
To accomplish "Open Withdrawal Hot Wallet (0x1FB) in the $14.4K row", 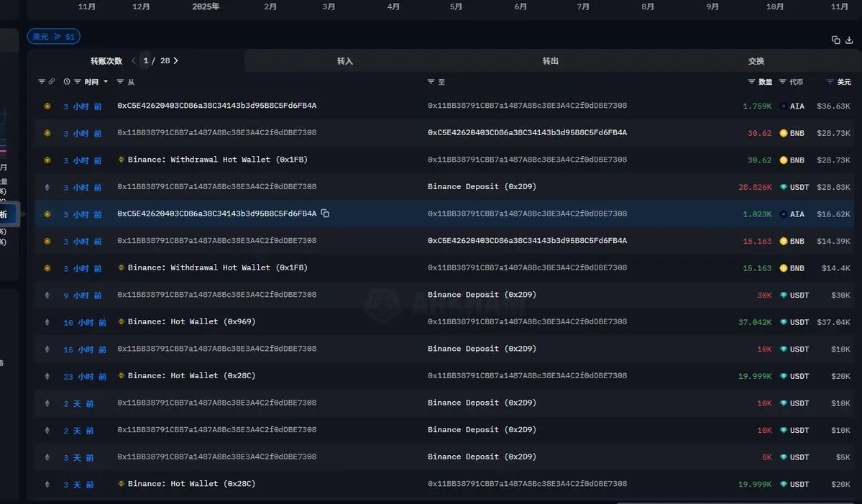I will (x=217, y=267).
